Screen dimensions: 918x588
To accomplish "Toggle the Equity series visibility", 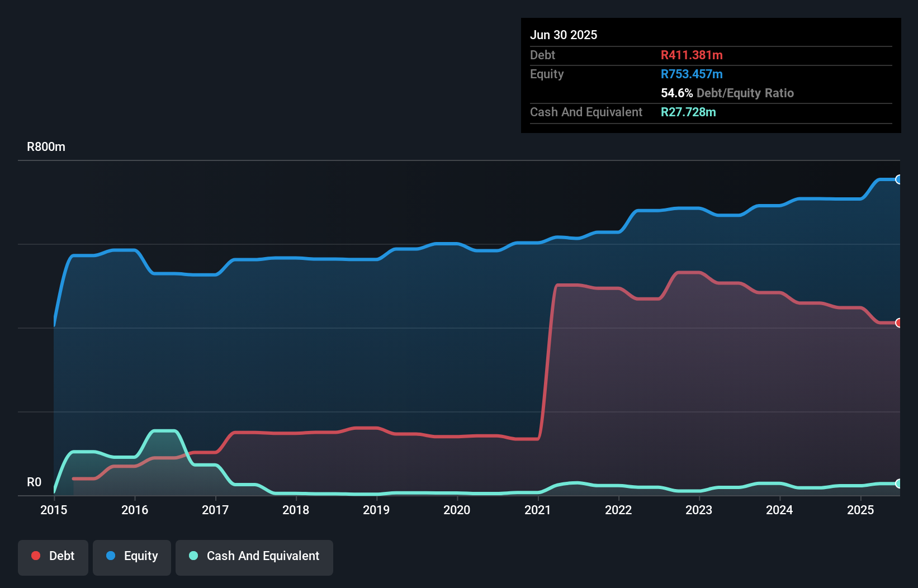I will (131, 556).
